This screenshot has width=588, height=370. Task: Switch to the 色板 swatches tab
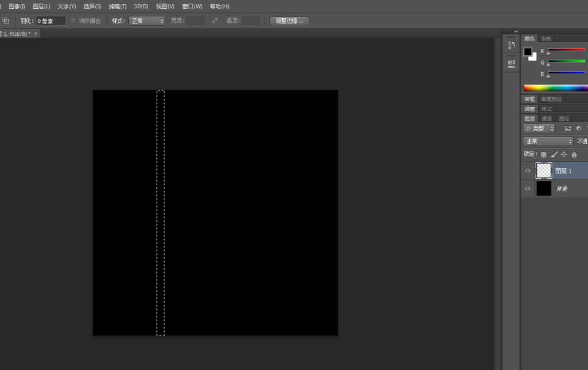pos(546,39)
